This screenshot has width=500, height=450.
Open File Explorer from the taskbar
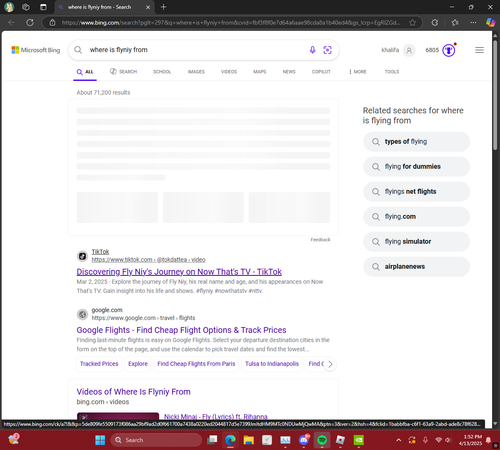pos(249,440)
